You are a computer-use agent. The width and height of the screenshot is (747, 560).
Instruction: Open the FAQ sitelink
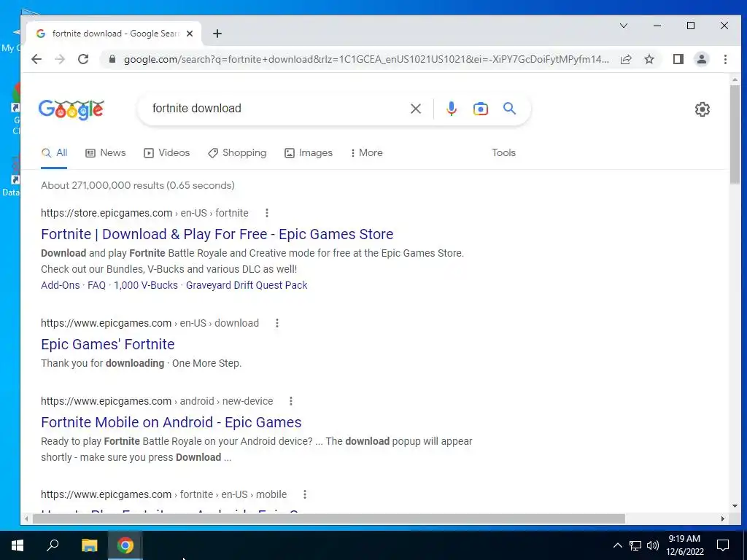[x=97, y=285]
